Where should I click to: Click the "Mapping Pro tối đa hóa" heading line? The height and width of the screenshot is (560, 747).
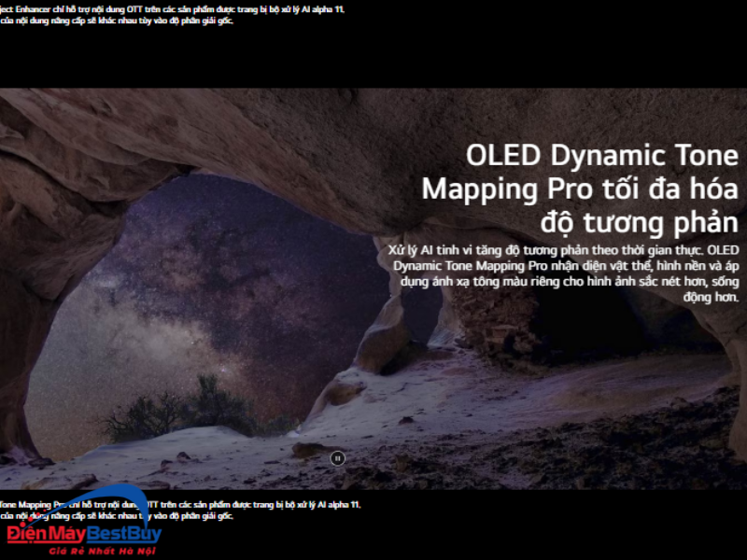pos(579,189)
